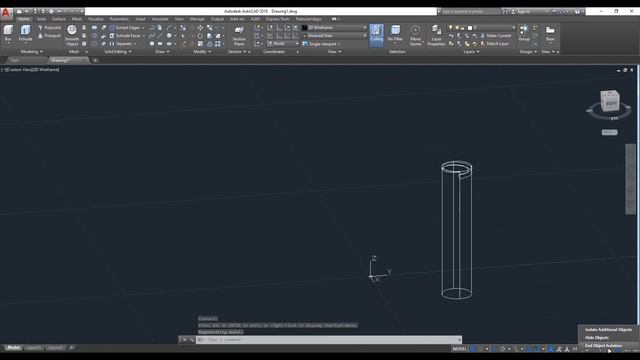Select the Rotate tool in Modify panel
Screen dimensions: 640x360
click(200, 36)
